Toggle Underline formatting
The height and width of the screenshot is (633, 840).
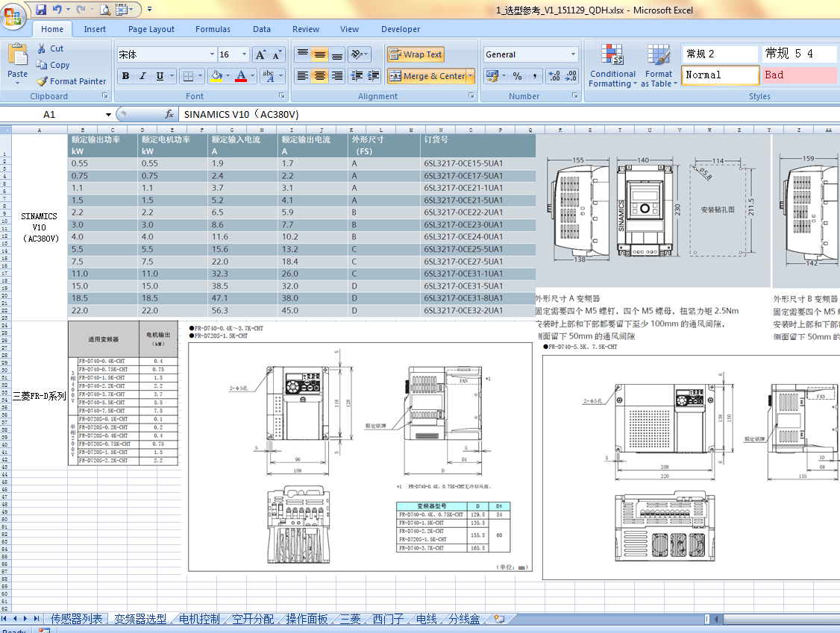coord(160,76)
